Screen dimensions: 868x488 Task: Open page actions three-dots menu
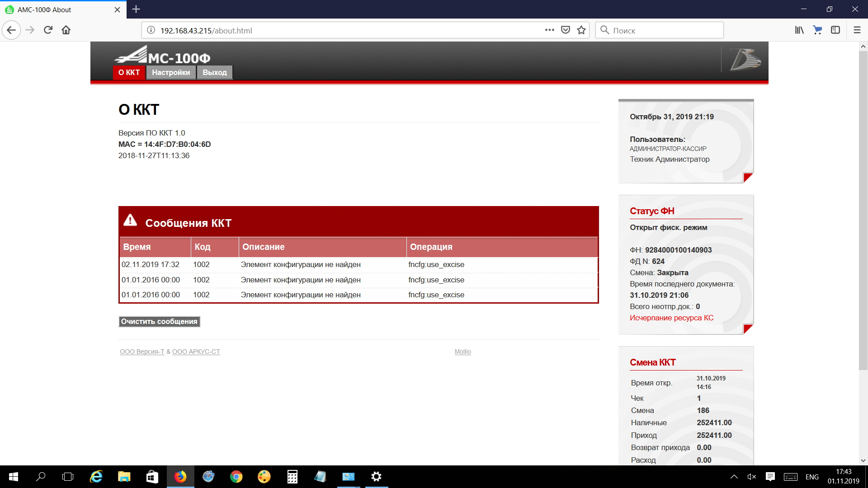click(549, 30)
